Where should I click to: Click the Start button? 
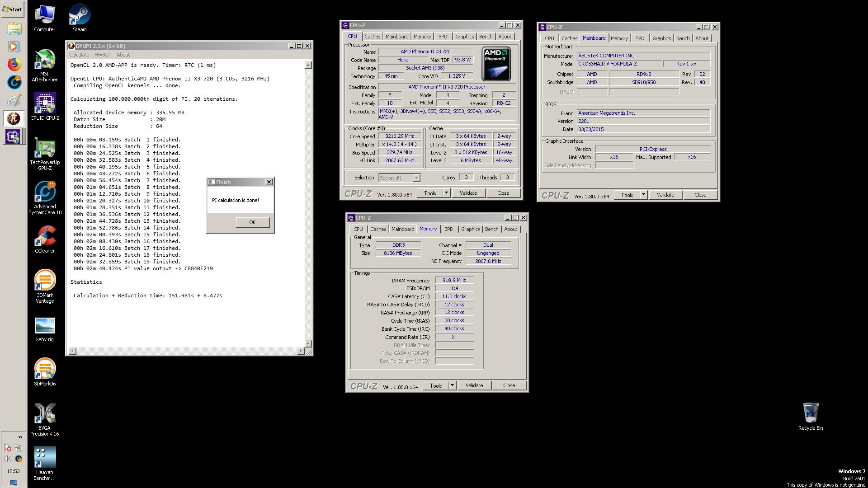tap(13, 9)
